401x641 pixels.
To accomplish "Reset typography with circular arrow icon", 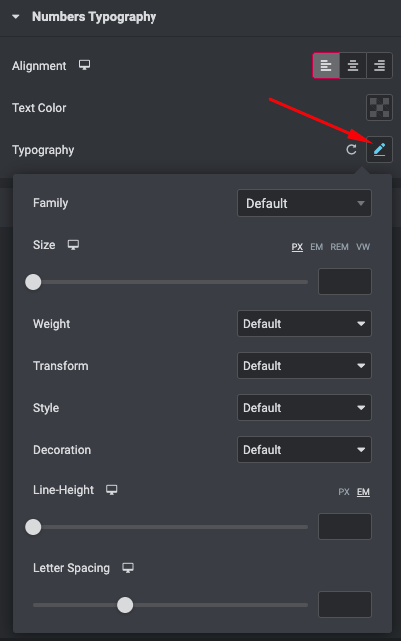I will point(351,150).
